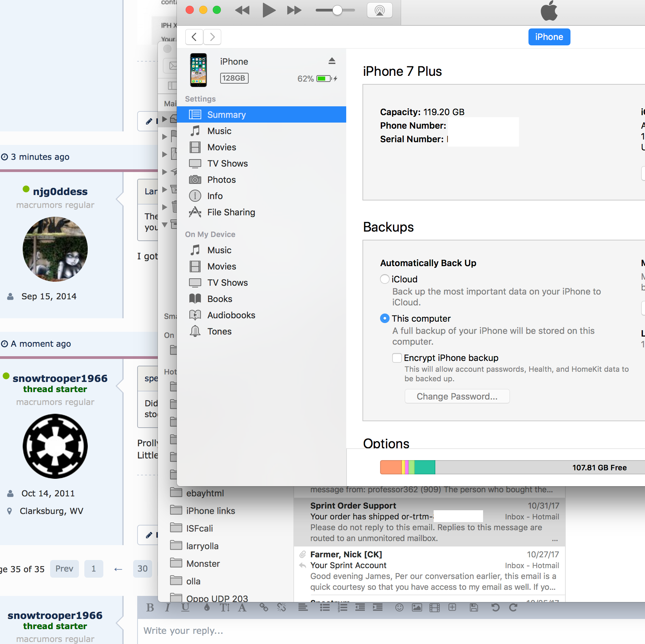Screen dimensions: 645x644
Task: Eject the iPhone using the eject icon
Action: pyautogui.click(x=332, y=61)
